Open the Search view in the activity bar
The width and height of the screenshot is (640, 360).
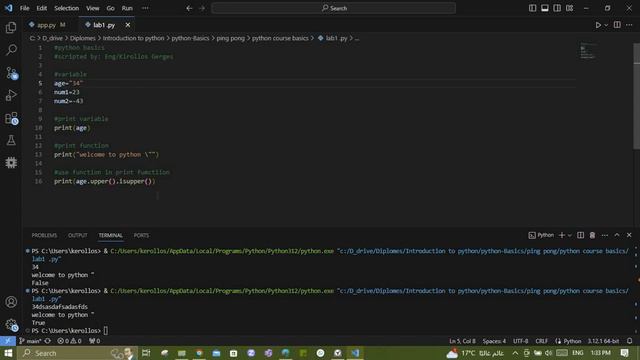click(11, 50)
